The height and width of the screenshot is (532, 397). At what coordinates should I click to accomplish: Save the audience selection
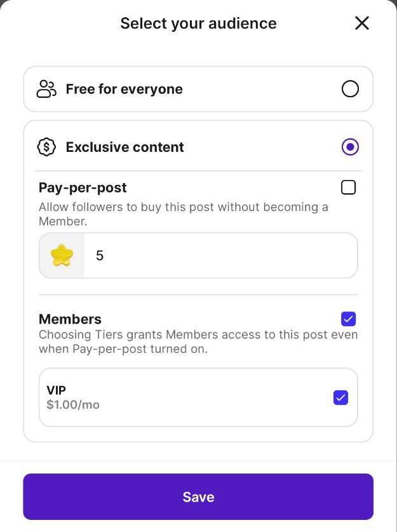[x=198, y=496]
